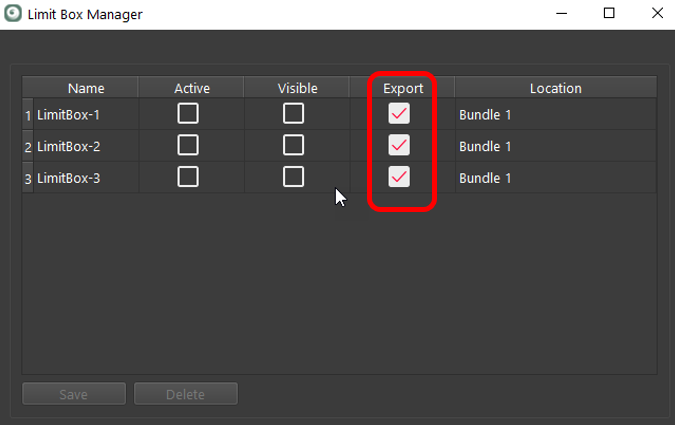Click the Export column header
This screenshot has width=675, height=425.
coord(403,88)
